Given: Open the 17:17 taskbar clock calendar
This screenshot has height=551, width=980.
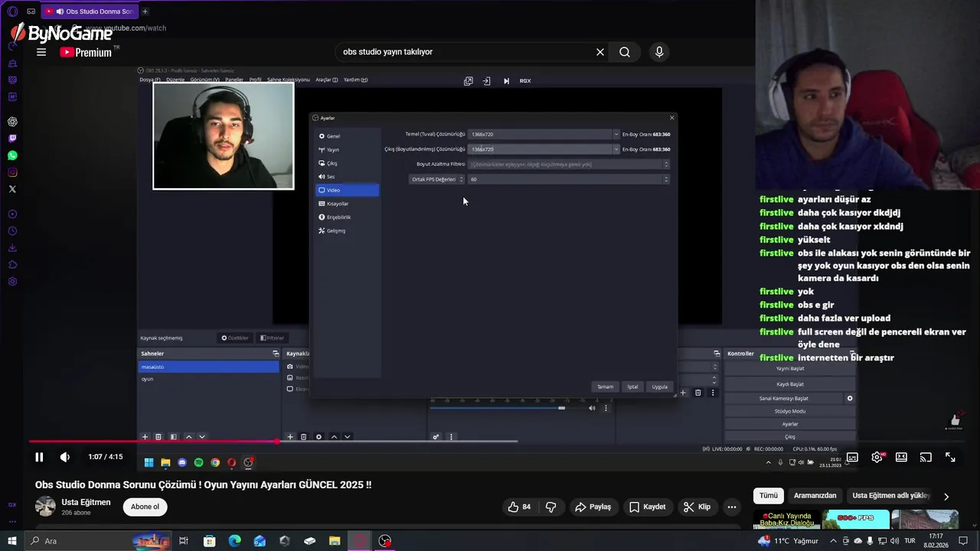Looking at the screenshot, I should click(936, 541).
